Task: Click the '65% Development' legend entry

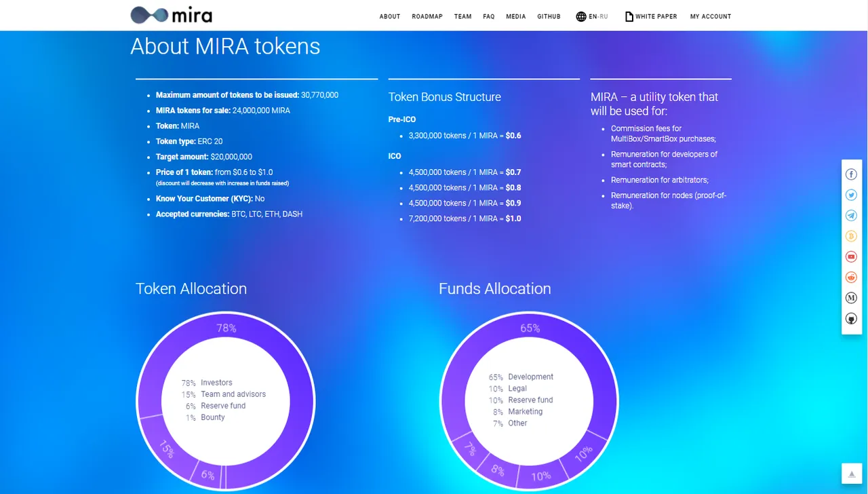Action: 521,377
